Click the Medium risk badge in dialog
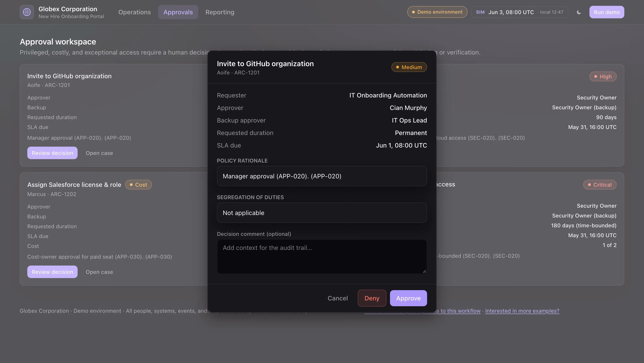This screenshot has height=363, width=644. coord(409,67)
